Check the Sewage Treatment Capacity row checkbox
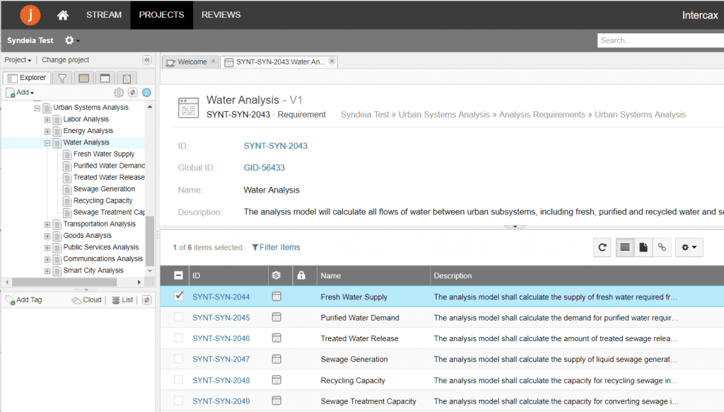Viewport: 724px width, 412px height. click(x=178, y=401)
